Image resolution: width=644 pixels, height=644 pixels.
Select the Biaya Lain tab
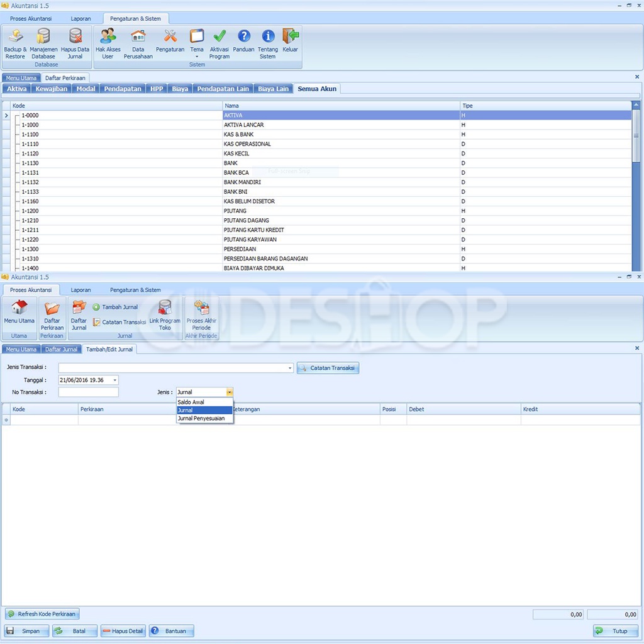click(x=273, y=89)
